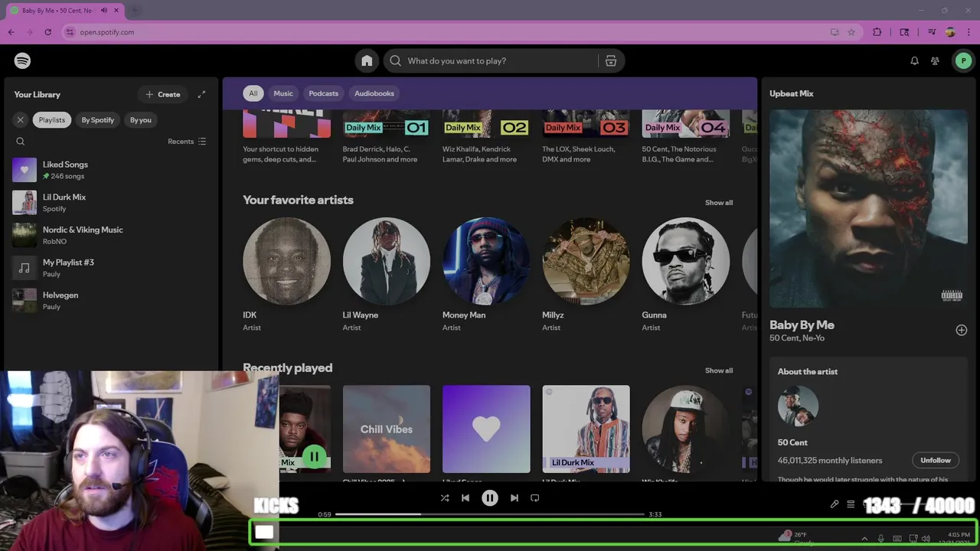Pause the current song
The width and height of the screenshot is (980, 551).
pyautogui.click(x=490, y=498)
